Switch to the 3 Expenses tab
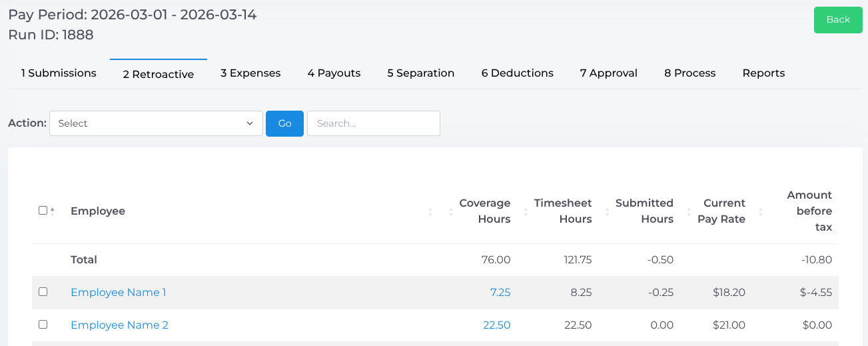868x346 pixels. [x=250, y=73]
